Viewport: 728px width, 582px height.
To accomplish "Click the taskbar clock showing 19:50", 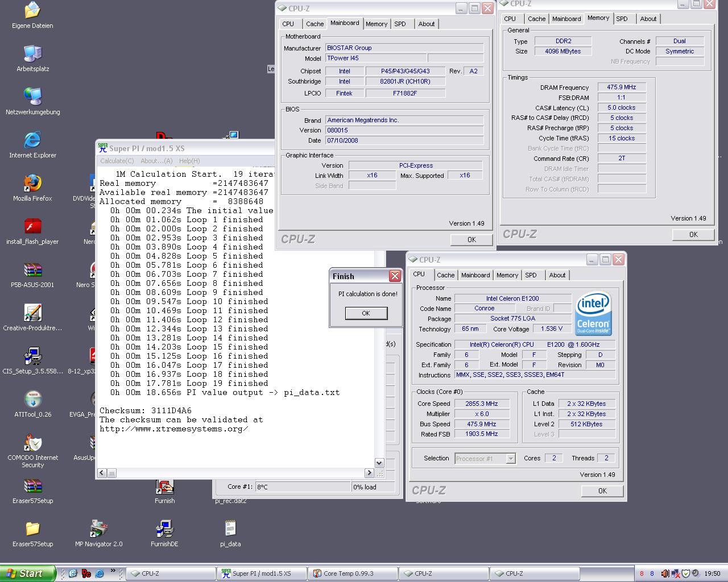I will point(712,574).
